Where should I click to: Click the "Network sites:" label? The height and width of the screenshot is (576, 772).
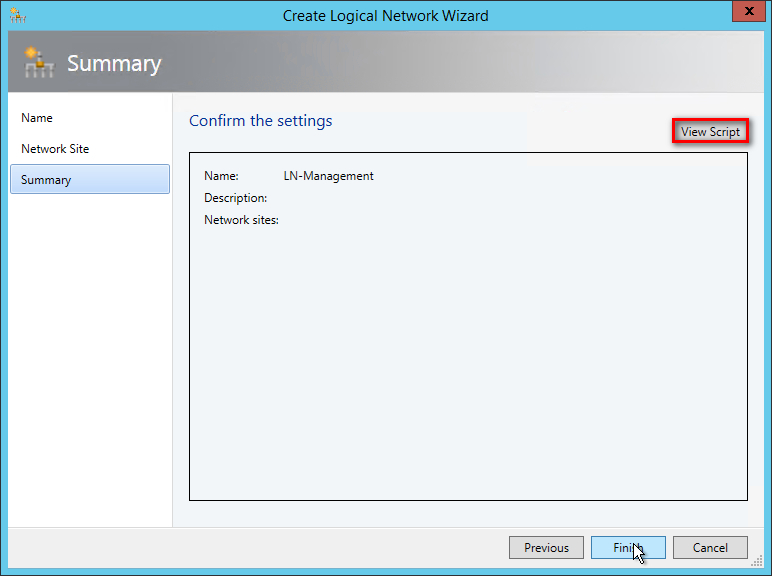pyautogui.click(x=241, y=220)
